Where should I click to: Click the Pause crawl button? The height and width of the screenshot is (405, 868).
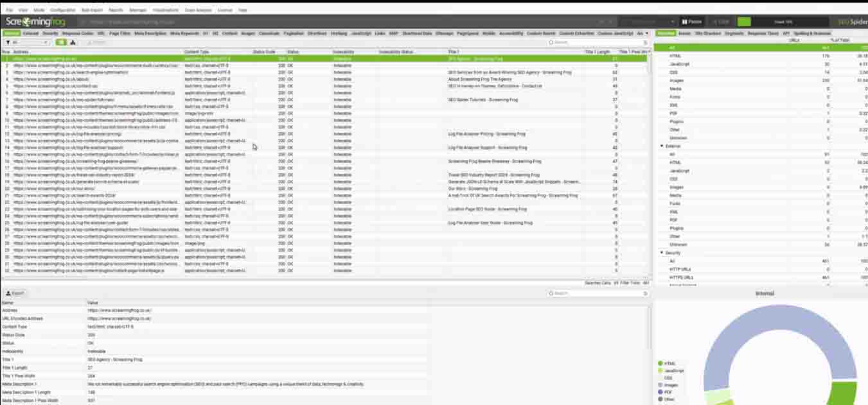[x=691, y=22]
